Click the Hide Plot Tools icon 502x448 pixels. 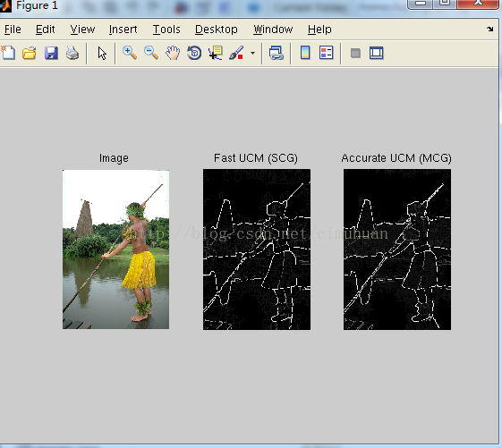click(355, 53)
